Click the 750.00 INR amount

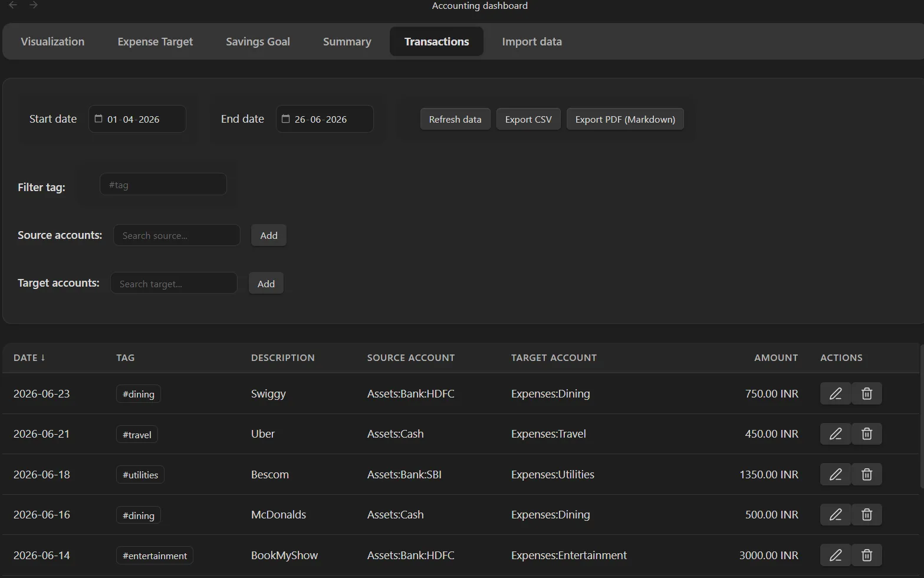pos(772,393)
